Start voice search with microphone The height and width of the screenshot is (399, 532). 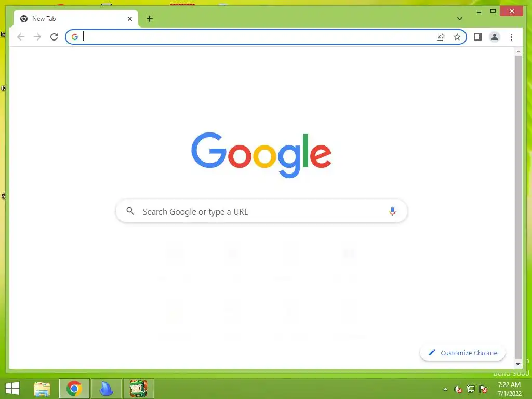[x=392, y=211]
